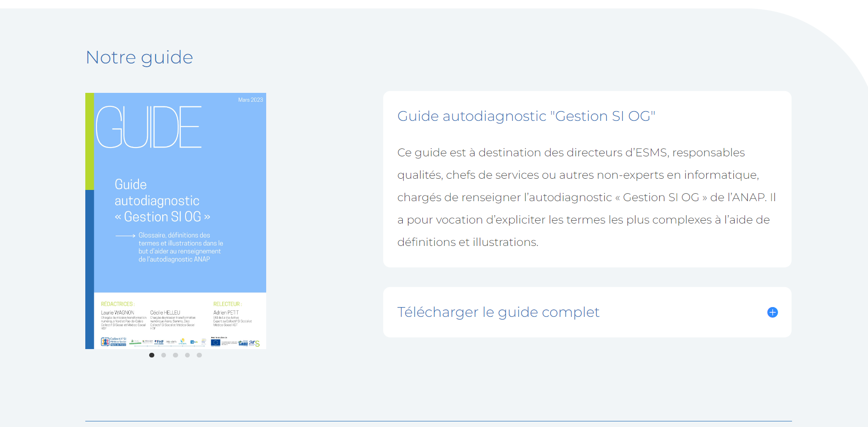
Task: Go to the fourth carousel slide dot
Action: 187,355
